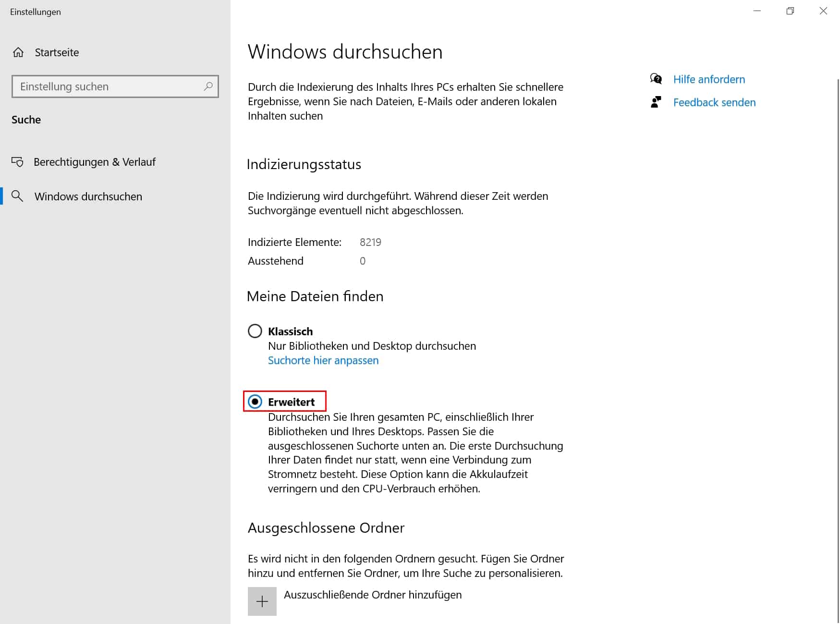Screen dimensions: 840x624
Task: Open the Feedback senden link
Action: click(x=714, y=102)
